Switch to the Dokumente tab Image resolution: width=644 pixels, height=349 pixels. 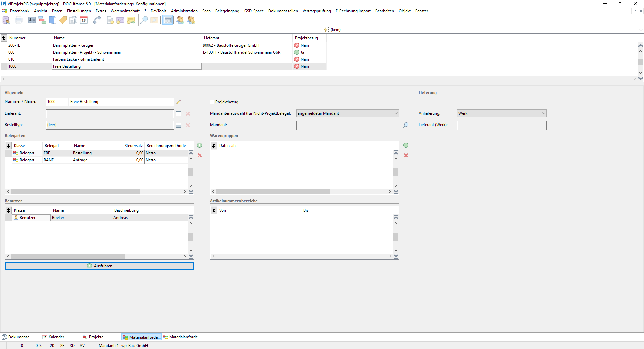point(16,337)
